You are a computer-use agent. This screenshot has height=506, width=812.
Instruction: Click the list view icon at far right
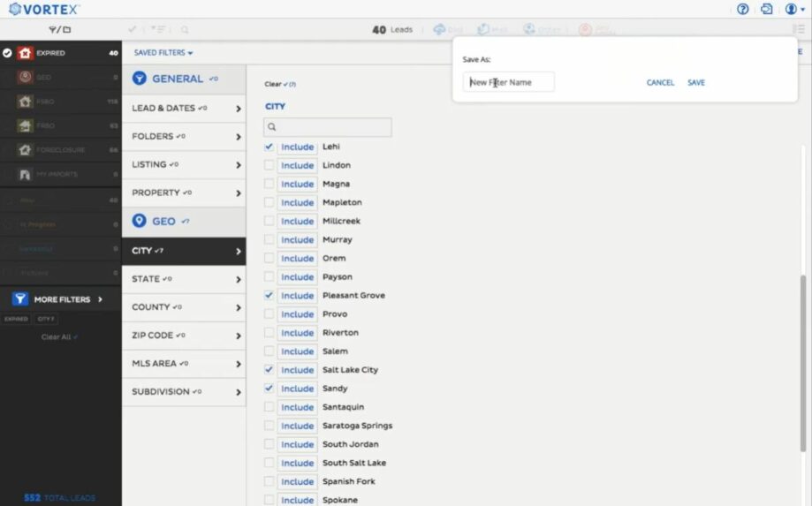click(x=799, y=29)
